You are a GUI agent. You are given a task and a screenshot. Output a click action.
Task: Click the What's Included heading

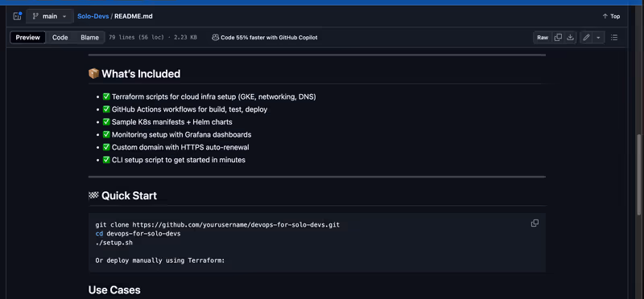(141, 74)
